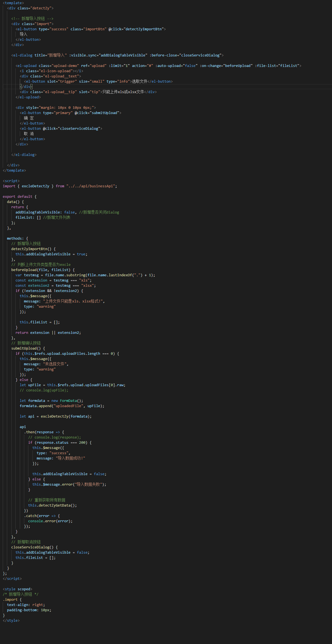The height and width of the screenshot is (644, 332).
Task: Click the @click="submitUpload" attribute
Action: pos(97,113)
